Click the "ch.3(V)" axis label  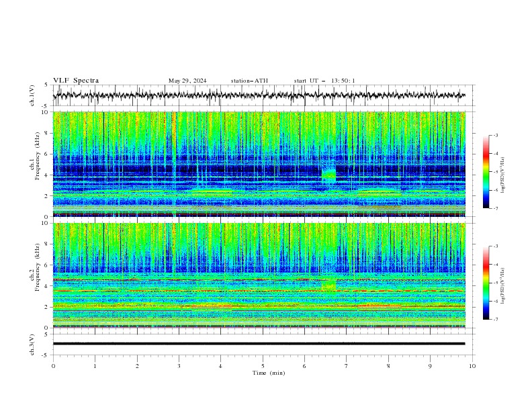(32, 345)
